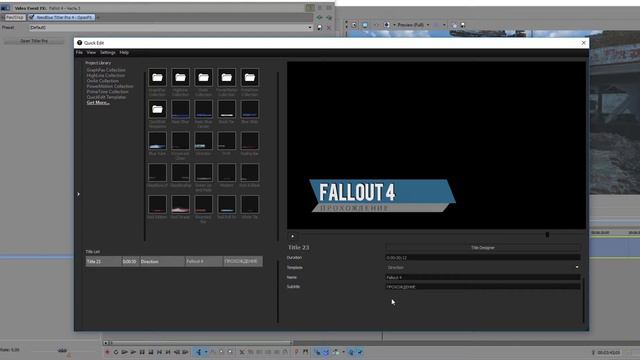Toggle the NewBlue Titler Pro effect checkbox
640x360 pixels.
click(x=31, y=18)
